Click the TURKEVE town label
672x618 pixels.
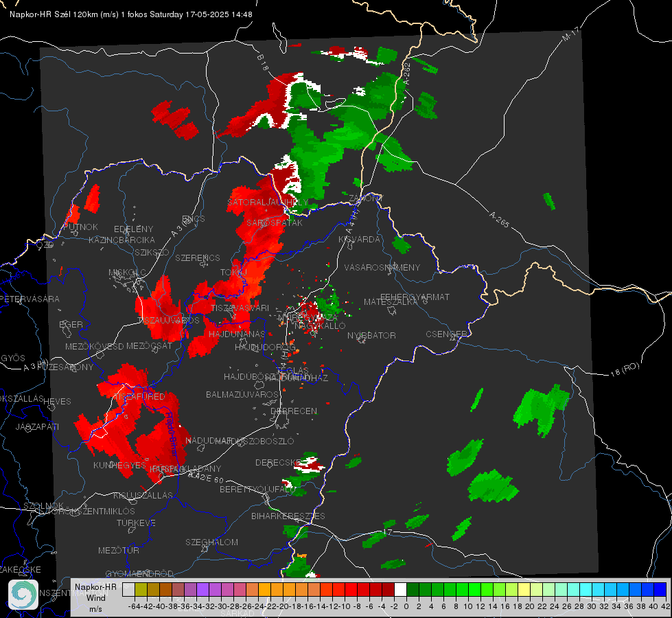click(x=137, y=523)
